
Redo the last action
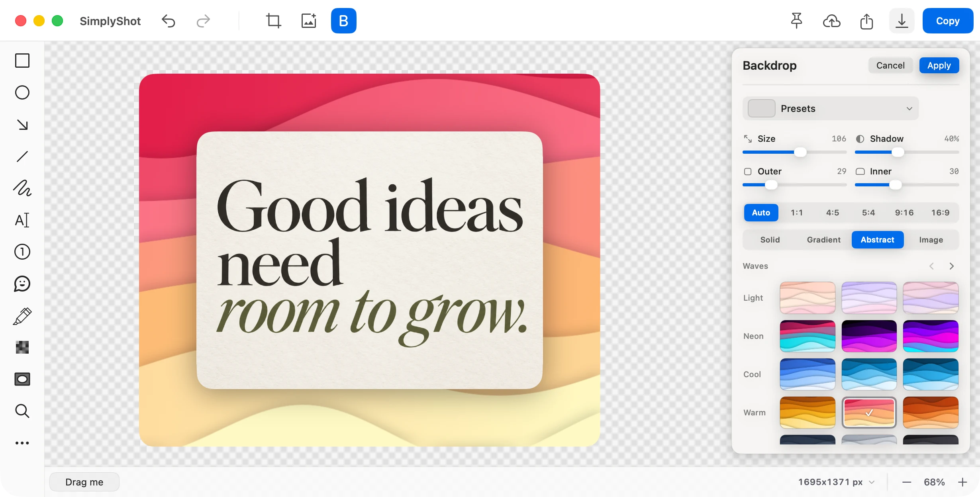tap(203, 21)
